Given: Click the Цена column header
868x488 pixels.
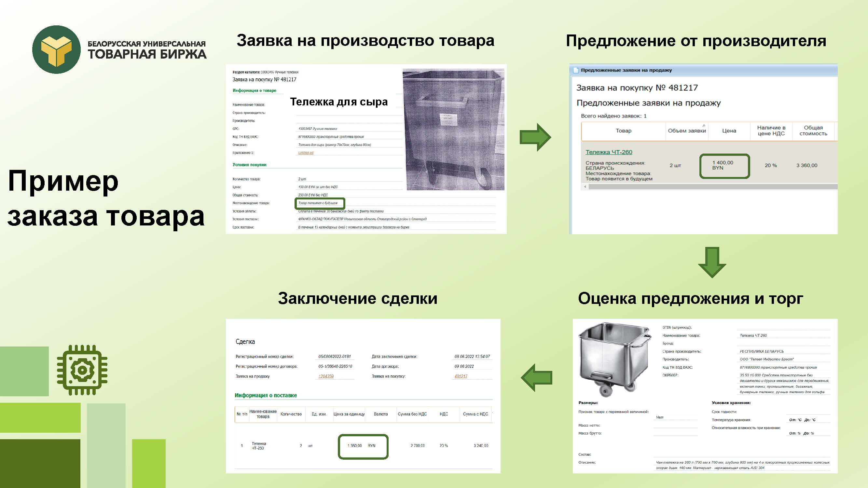Looking at the screenshot, I should click(x=729, y=131).
